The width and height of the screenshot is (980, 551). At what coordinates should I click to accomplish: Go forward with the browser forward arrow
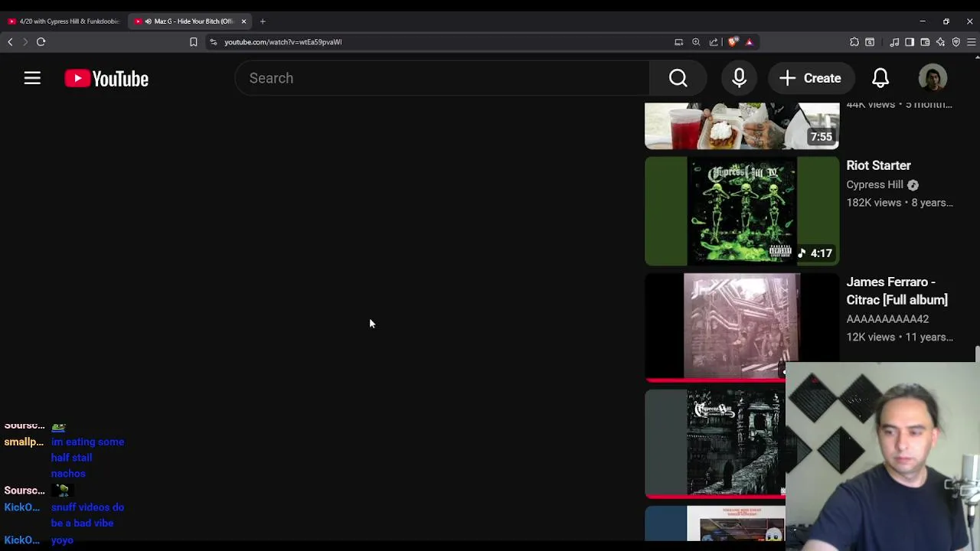pos(24,42)
